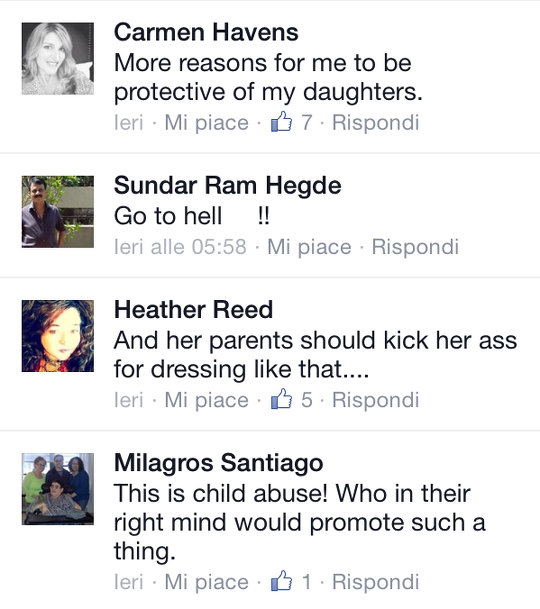Image resolution: width=540 pixels, height=609 pixels.
Task: Reply to Carmen Havens via Rispondi
Action: pos(376,123)
